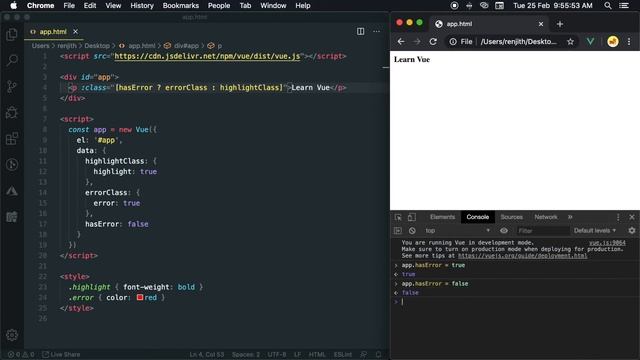Toggle the console sidebar
640x360 pixels.
(398, 231)
